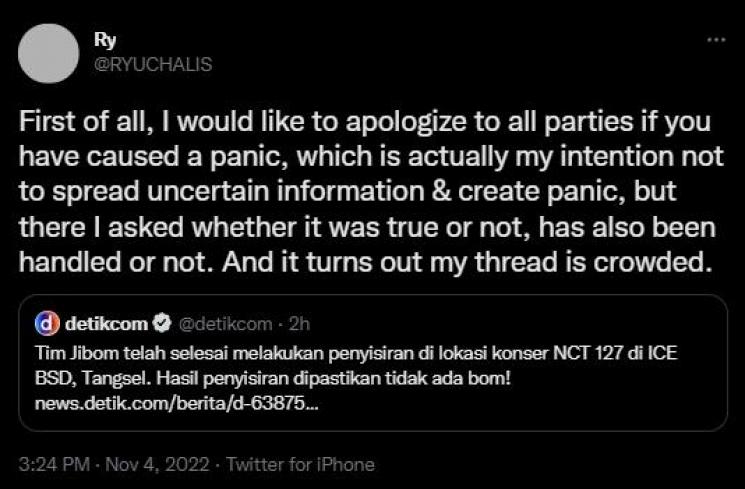Click the "Twitter for iPhone" source label

click(x=300, y=464)
